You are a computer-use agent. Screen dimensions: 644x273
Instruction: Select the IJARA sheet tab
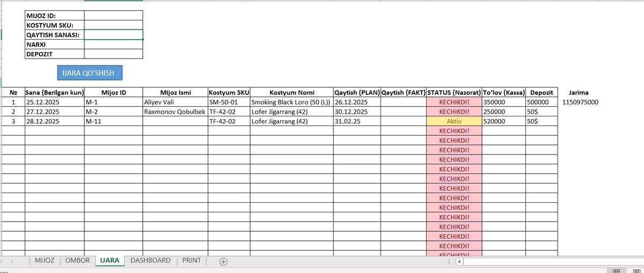pos(109,261)
